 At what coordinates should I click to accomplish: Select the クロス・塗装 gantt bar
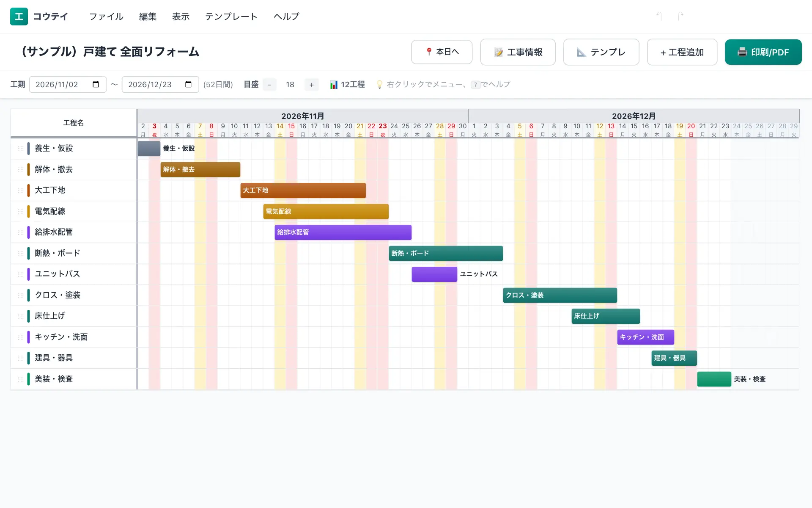click(x=560, y=295)
